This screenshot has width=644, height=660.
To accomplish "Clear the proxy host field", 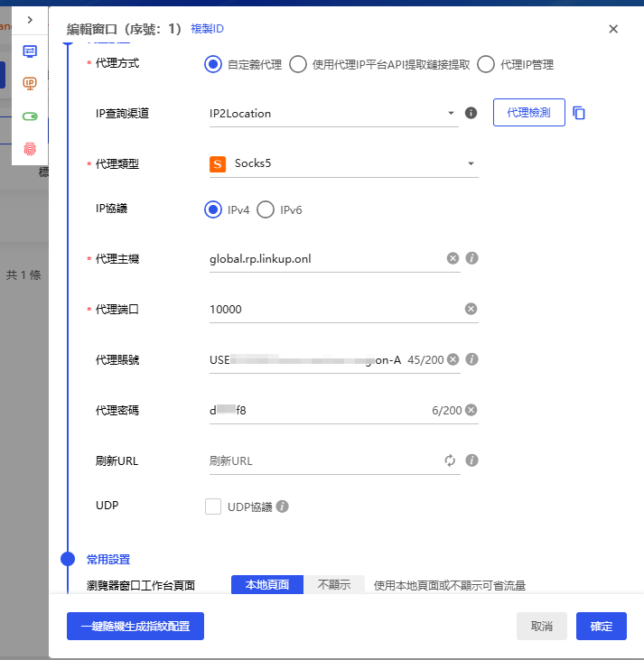I will tap(453, 258).
